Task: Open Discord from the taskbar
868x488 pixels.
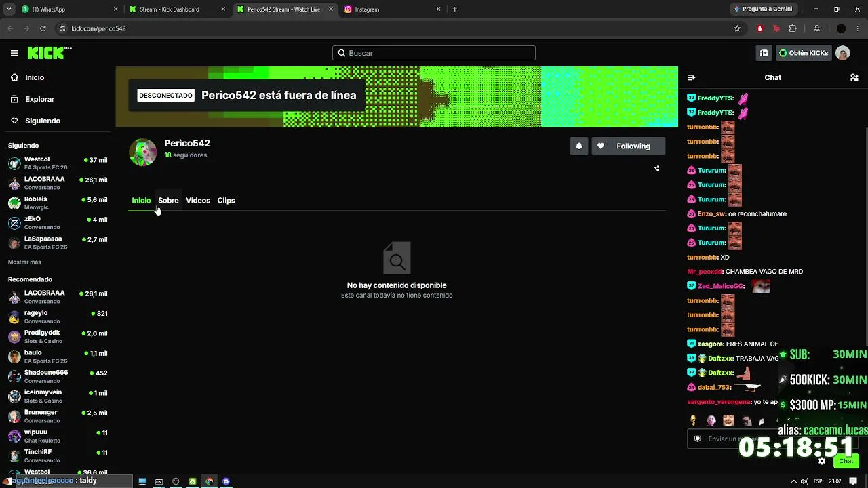Action: pyautogui.click(x=226, y=481)
